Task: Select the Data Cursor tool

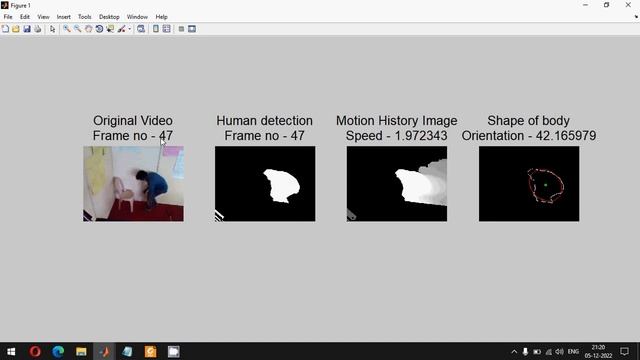Action: point(110,29)
